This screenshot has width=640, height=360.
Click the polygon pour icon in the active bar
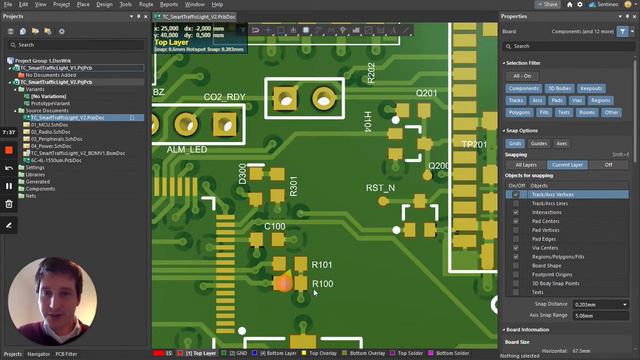click(x=356, y=30)
